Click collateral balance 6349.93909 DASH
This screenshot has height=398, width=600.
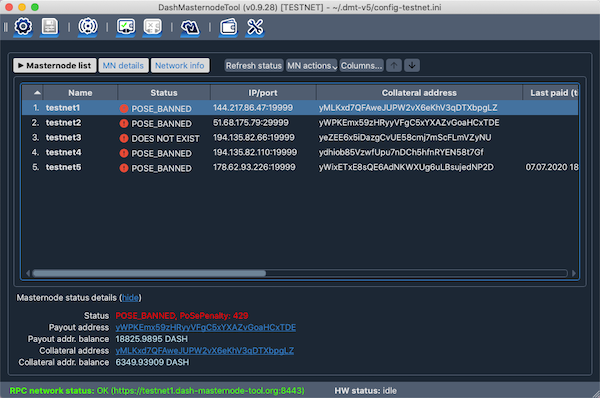152,362
